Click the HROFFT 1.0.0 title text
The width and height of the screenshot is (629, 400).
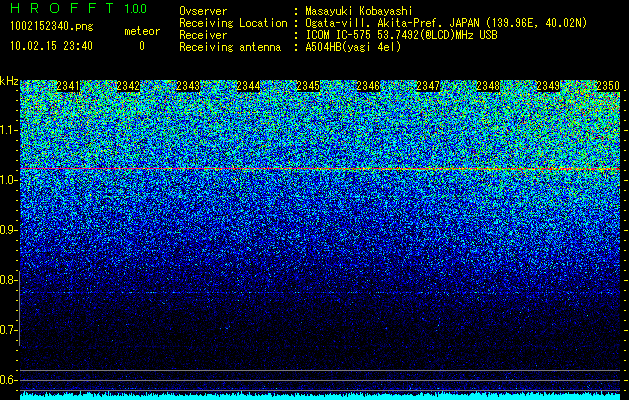(79, 8)
